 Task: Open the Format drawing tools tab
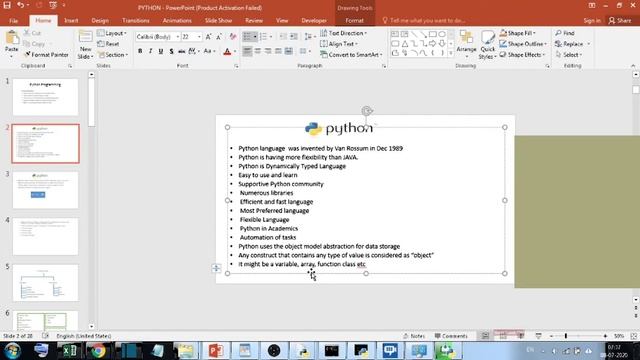click(x=354, y=20)
